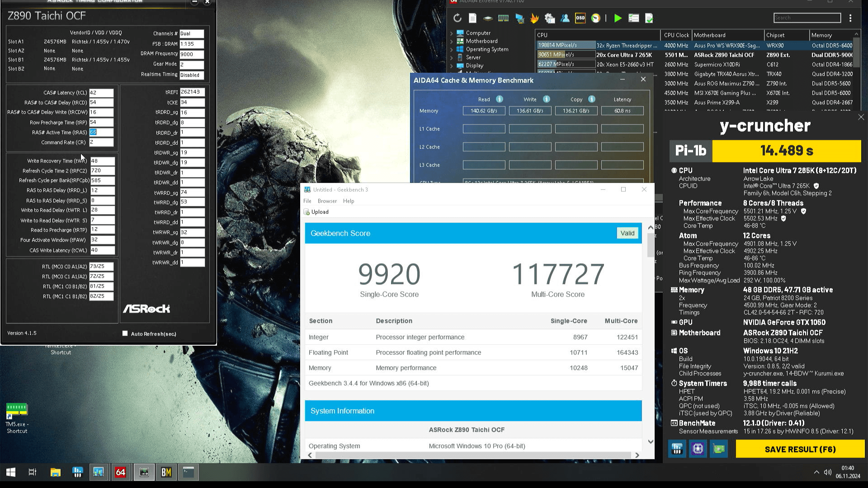Expand the Motherboard tree node
868x488 pixels.
(451, 41)
